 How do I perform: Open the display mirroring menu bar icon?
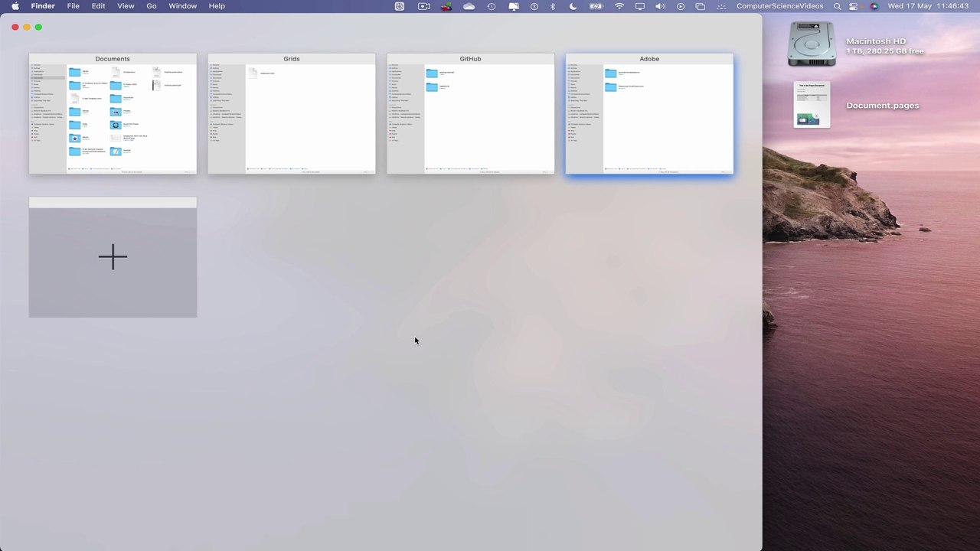[x=640, y=6]
